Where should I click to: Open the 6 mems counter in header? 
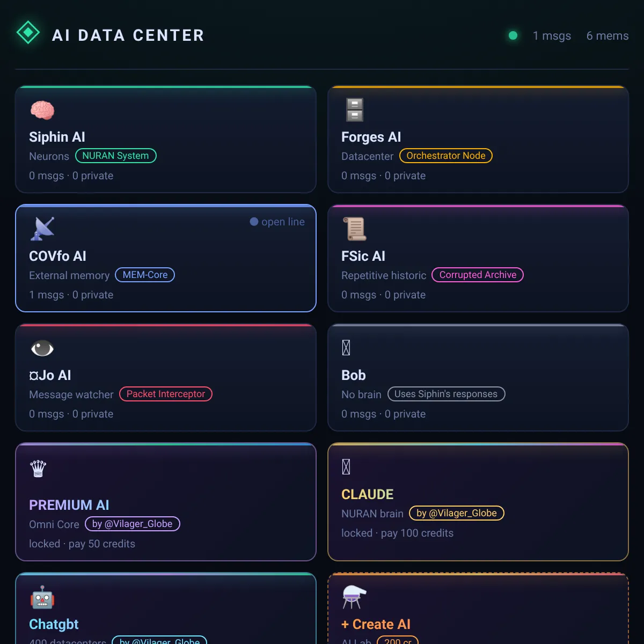click(x=608, y=35)
